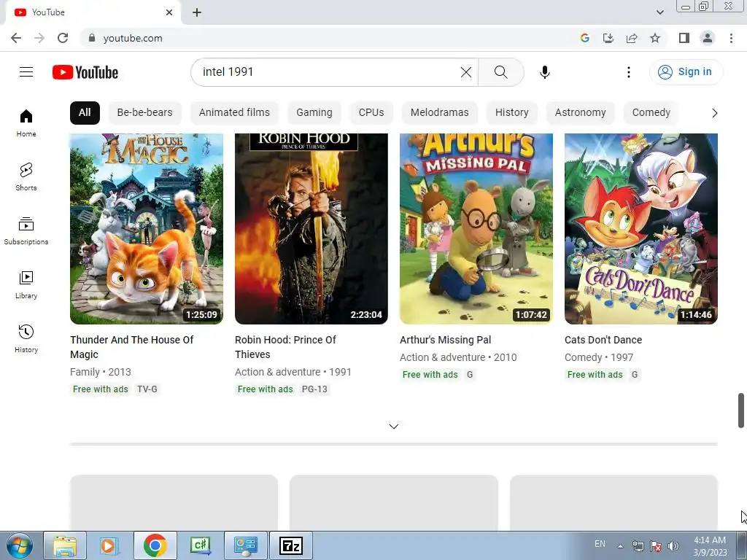This screenshot has height=560, width=747.
Task: Select the Gaming chip
Action: pyautogui.click(x=314, y=113)
